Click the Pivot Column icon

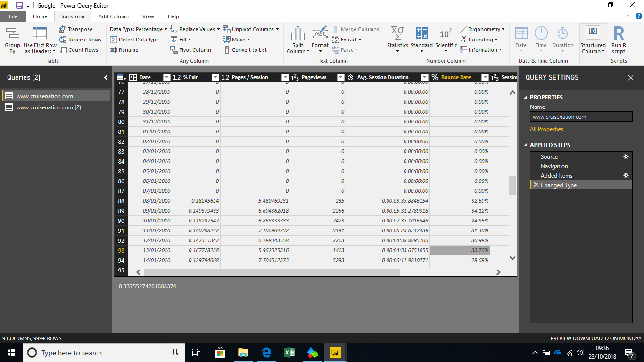pyautogui.click(x=174, y=50)
